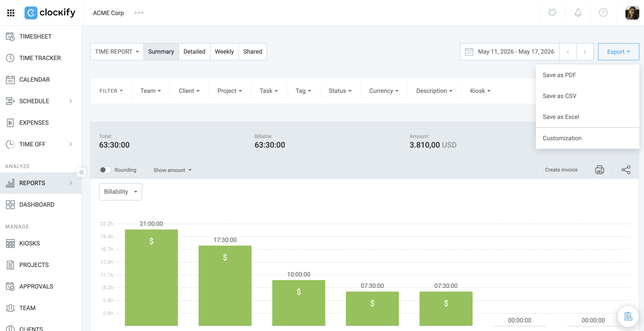Viewport: 644px width, 331px height.
Task: Expand Time Off submenu arrow
Action: [71, 144]
